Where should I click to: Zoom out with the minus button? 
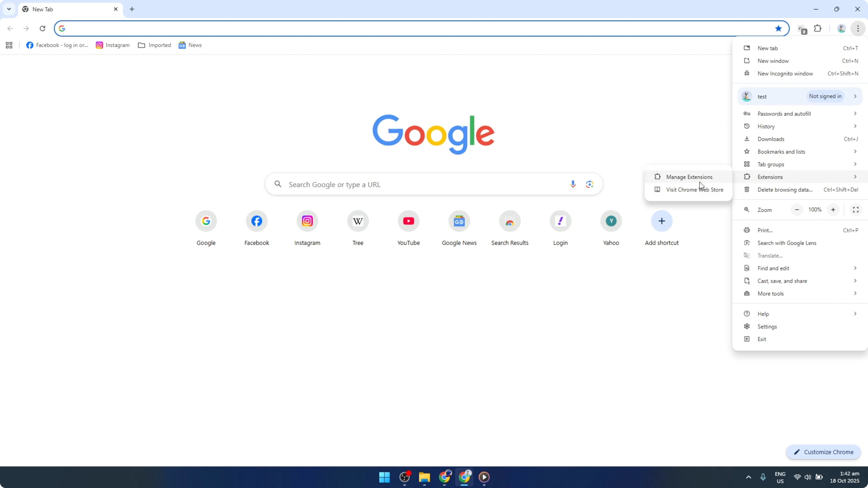click(x=797, y=210)
